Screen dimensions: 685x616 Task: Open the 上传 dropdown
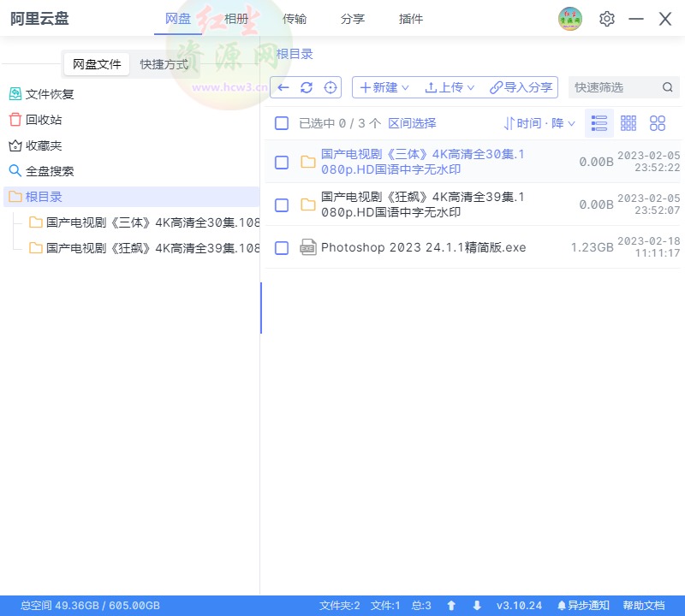point(450,87)
